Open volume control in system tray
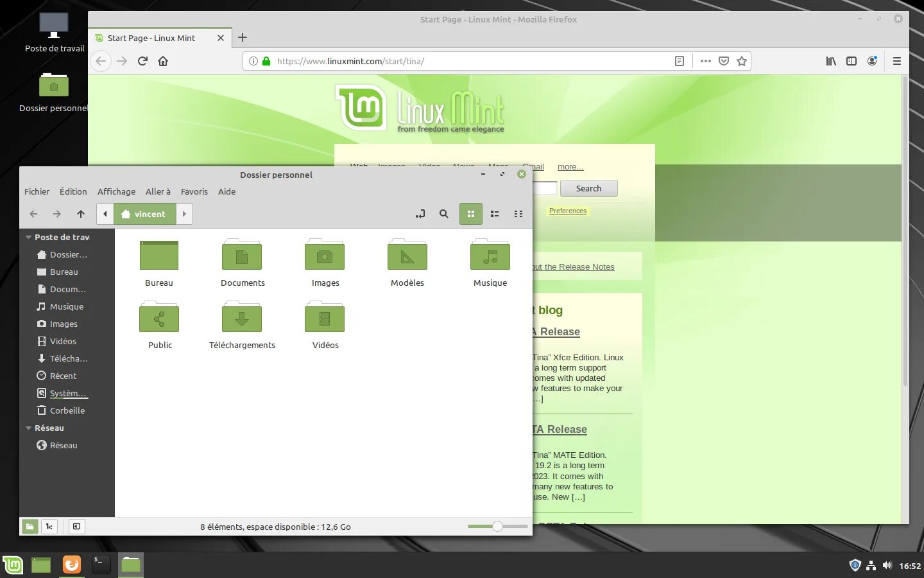The image size is (924, 578). click(887, 566)
